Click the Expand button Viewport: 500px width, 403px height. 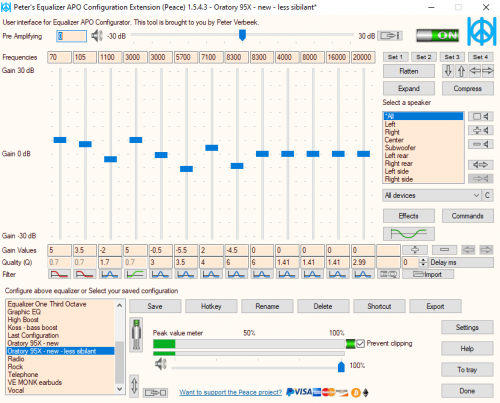tap(409, 88)
